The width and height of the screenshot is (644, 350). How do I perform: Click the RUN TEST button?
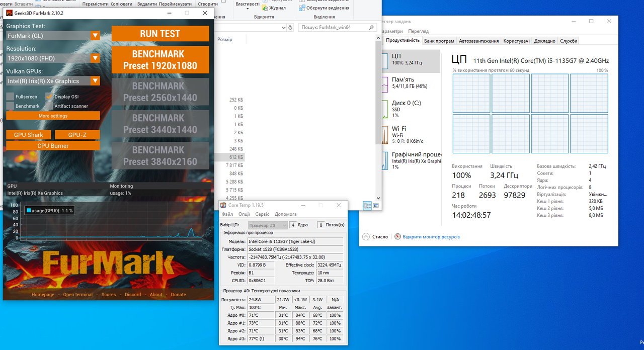click(x=160, y=34)
